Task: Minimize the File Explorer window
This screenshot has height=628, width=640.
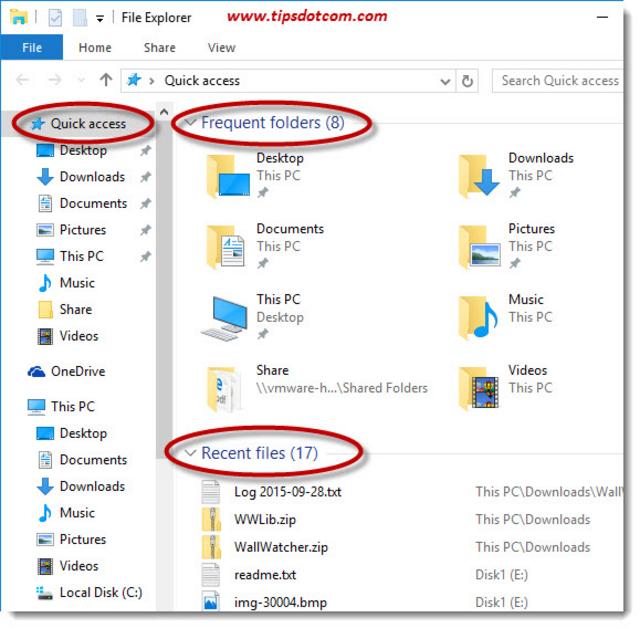Action: (x=602, y=18)
